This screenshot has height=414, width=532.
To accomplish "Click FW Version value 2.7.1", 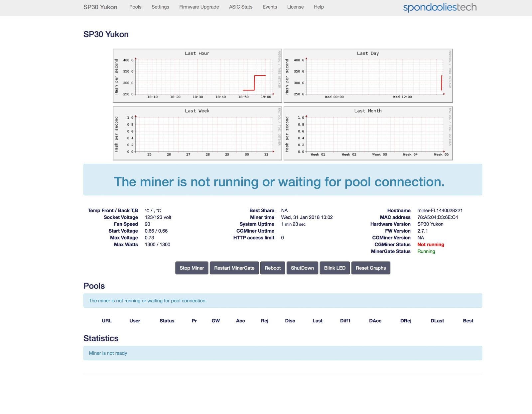I will point(423,231).
